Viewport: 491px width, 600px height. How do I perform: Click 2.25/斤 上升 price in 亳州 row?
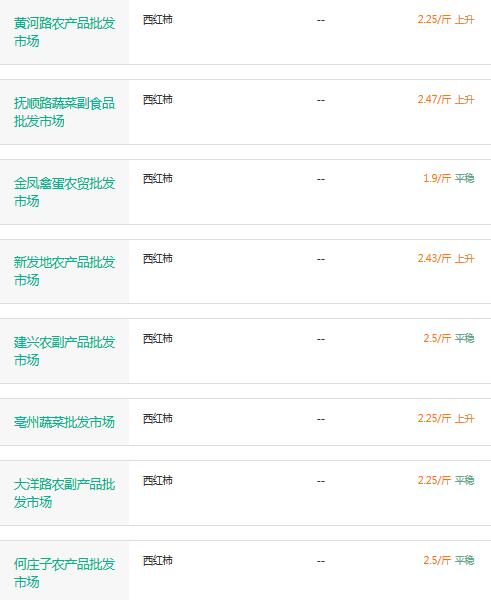446,418
